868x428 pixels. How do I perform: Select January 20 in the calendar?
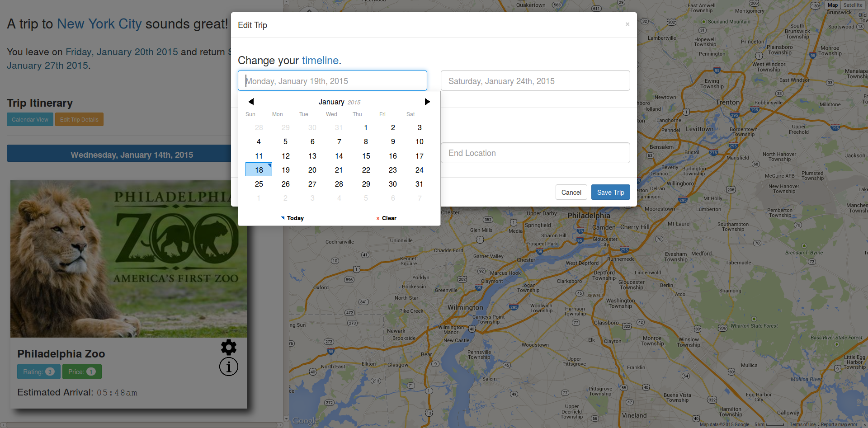[312, 170]
